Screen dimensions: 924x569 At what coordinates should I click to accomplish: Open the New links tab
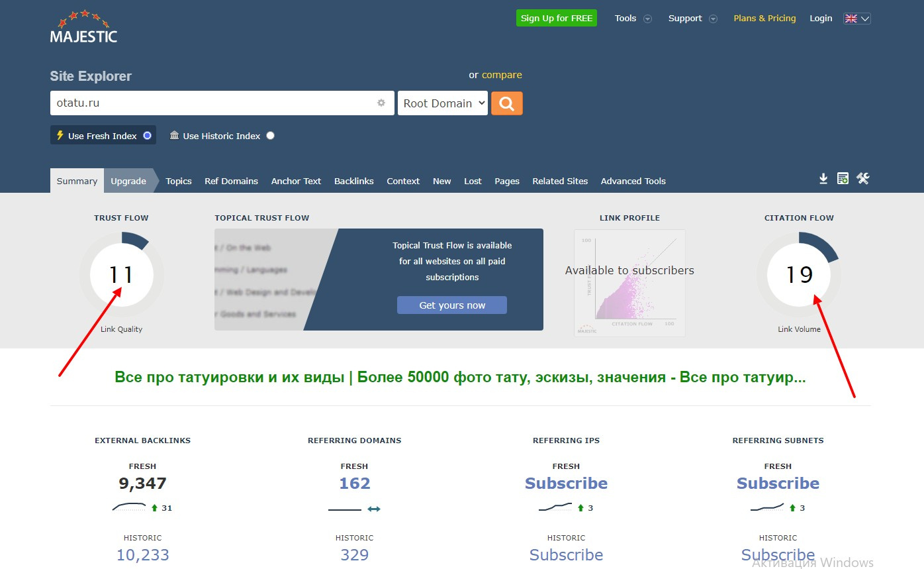[x=442, y=181]
